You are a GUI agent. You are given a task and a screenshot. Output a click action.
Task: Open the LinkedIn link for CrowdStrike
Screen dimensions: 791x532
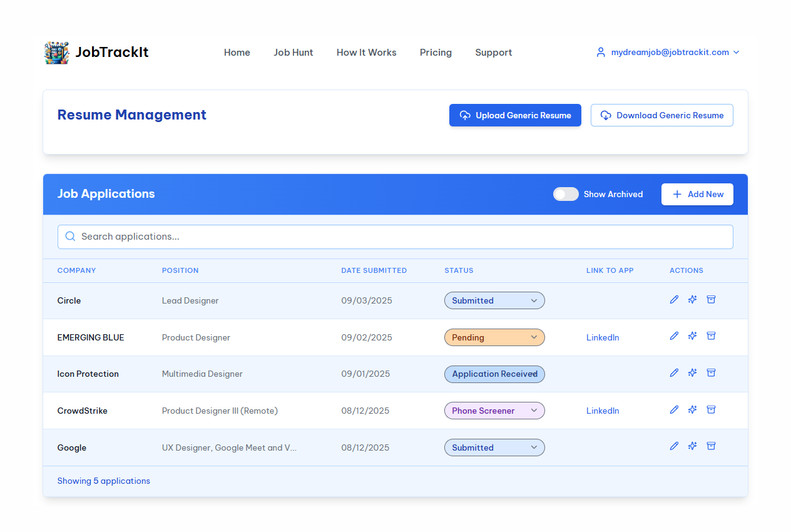click(603, 411)
